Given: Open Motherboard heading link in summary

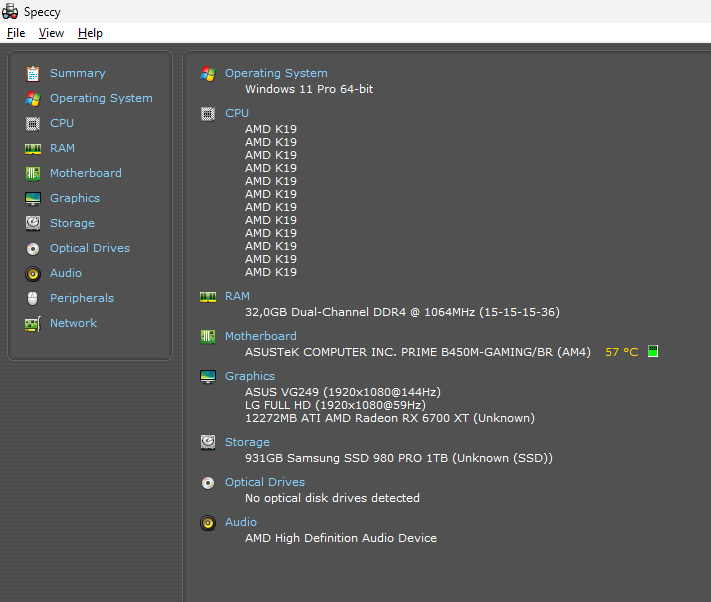Looking at the screenshot, I should [261, 336].
